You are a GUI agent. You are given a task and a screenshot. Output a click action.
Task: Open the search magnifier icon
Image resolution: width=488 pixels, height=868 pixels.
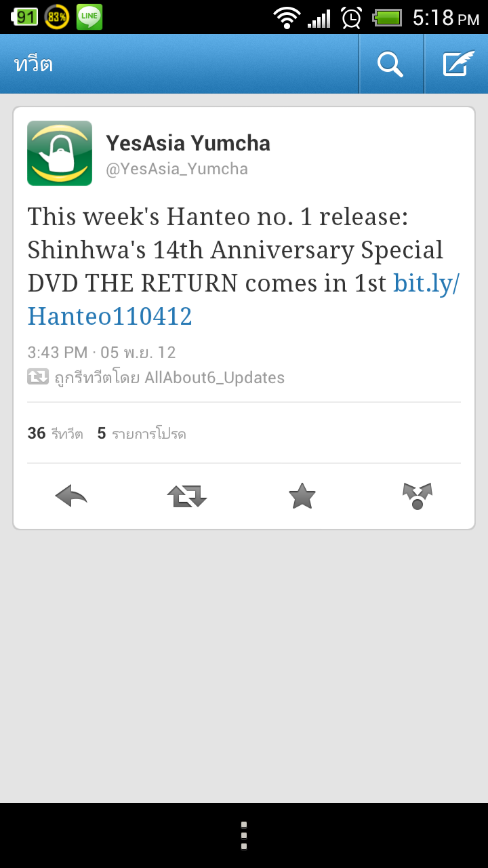[390, 64]
